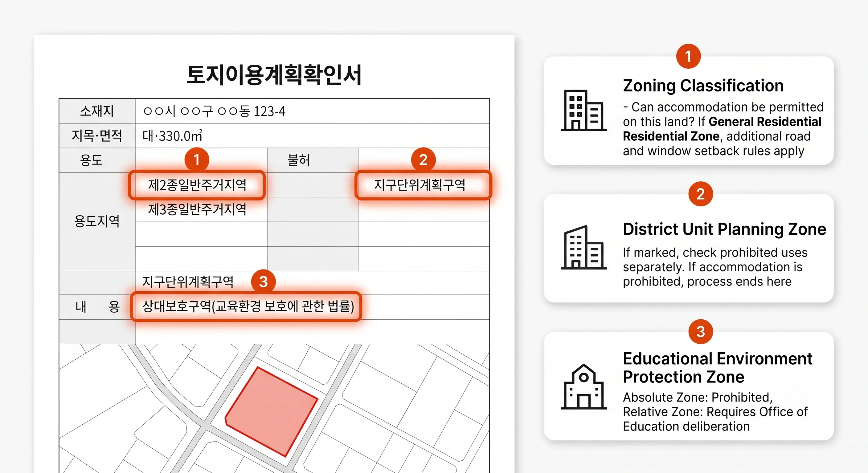The height and width of the screenshot is (473, 868).
Task: Click 지구단위계획구역 text above the 내용 row
Action: (x=188, y=282)
